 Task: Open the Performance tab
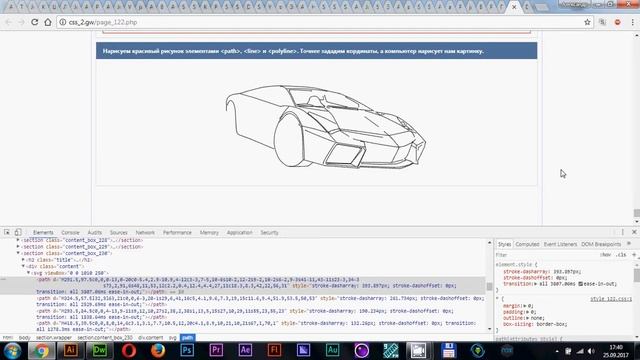pos(177,232)
